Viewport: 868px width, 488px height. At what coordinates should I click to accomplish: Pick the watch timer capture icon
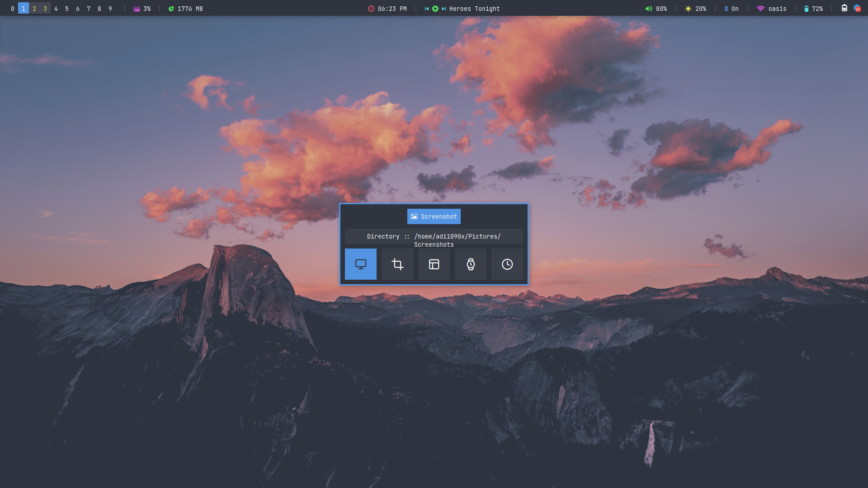(470, 264)
